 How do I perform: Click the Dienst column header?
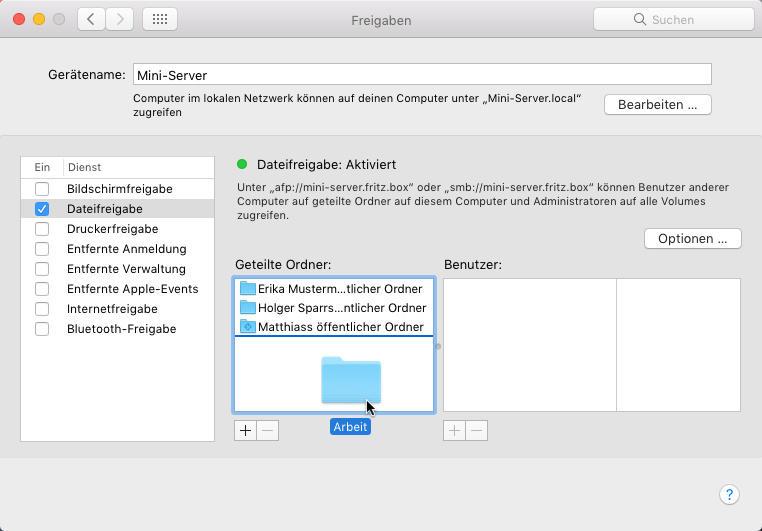(x=139, y=167)
